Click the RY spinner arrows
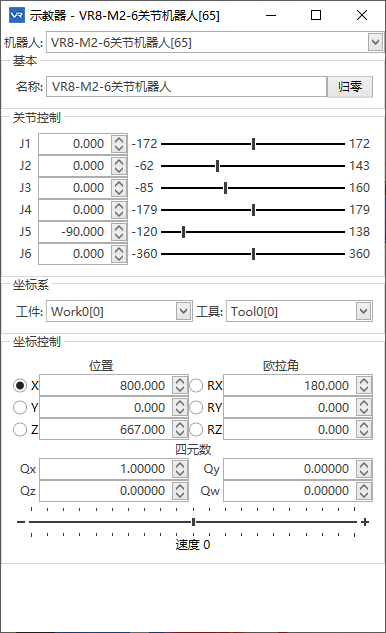This screenshot has width=386, height=633. tap(364, 407)
